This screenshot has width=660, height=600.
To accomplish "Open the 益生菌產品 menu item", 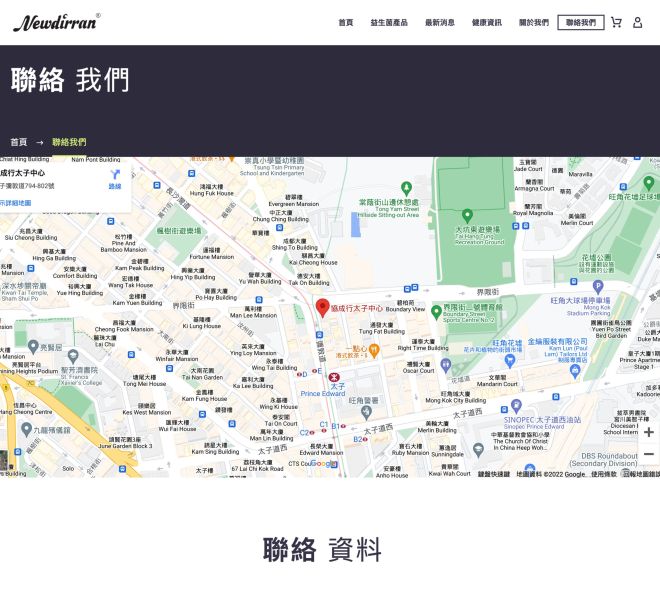I will (389, 22).
